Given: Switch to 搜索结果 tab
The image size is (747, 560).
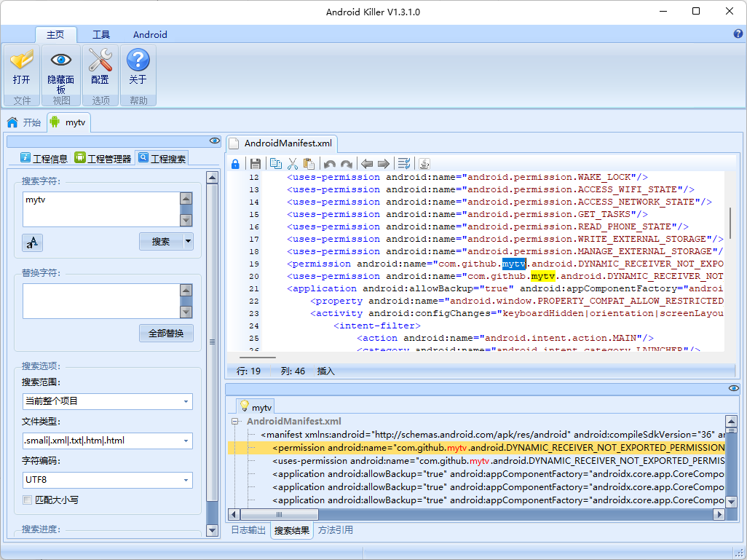Looking at the screenshot, I should [x=291, y=530].
